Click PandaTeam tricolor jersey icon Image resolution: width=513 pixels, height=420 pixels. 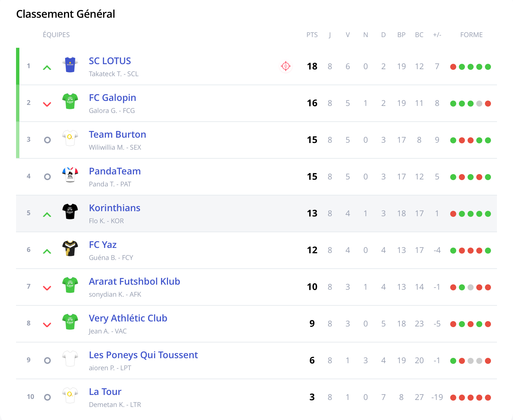pos(70,175)
